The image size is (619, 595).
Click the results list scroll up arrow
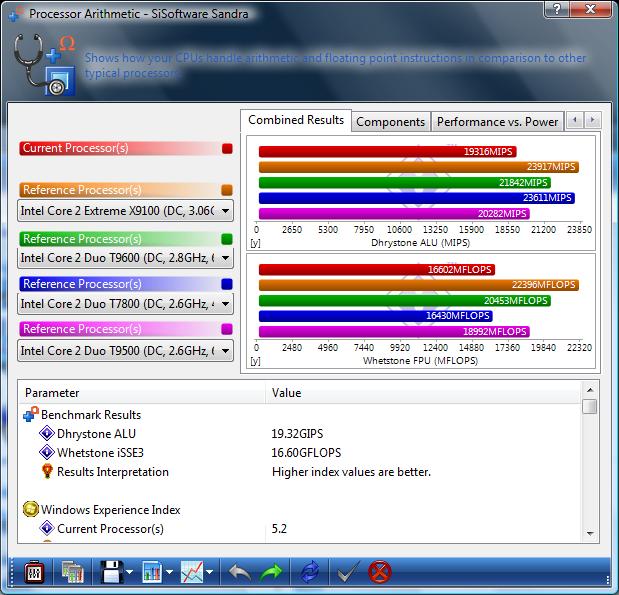click(590, 390)
